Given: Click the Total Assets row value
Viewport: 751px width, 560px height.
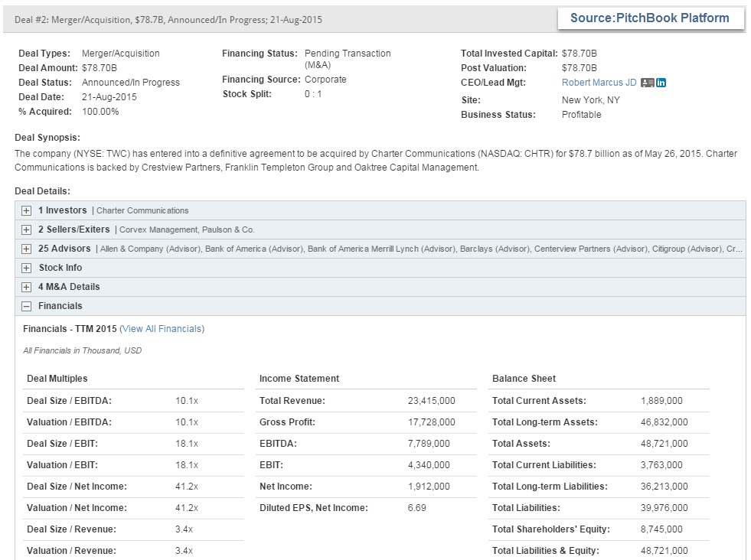Looking at the screenshot, I should (664, 444).
